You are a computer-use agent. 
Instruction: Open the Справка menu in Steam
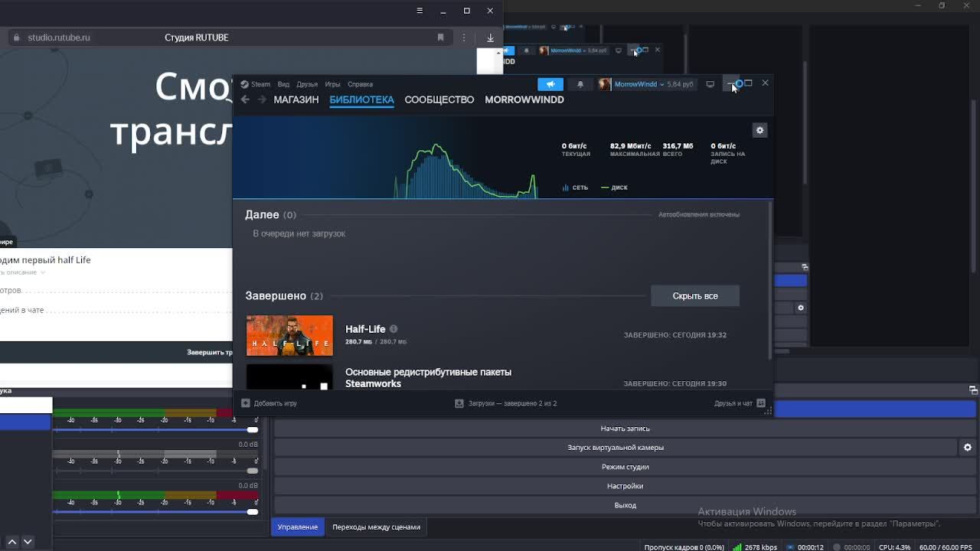click(360, 84)
